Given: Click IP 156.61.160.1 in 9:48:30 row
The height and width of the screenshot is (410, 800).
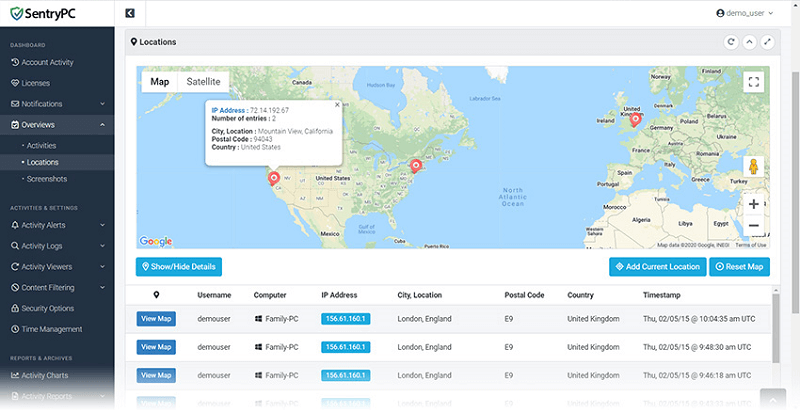Looking at the screenshot, I should pos(345,347).
